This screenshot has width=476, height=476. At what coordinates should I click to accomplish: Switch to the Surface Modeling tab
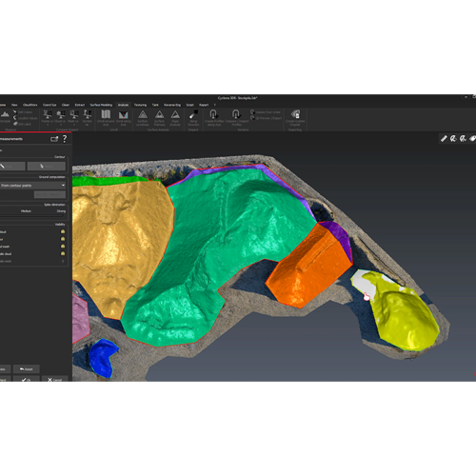click(x=101, y=105)
